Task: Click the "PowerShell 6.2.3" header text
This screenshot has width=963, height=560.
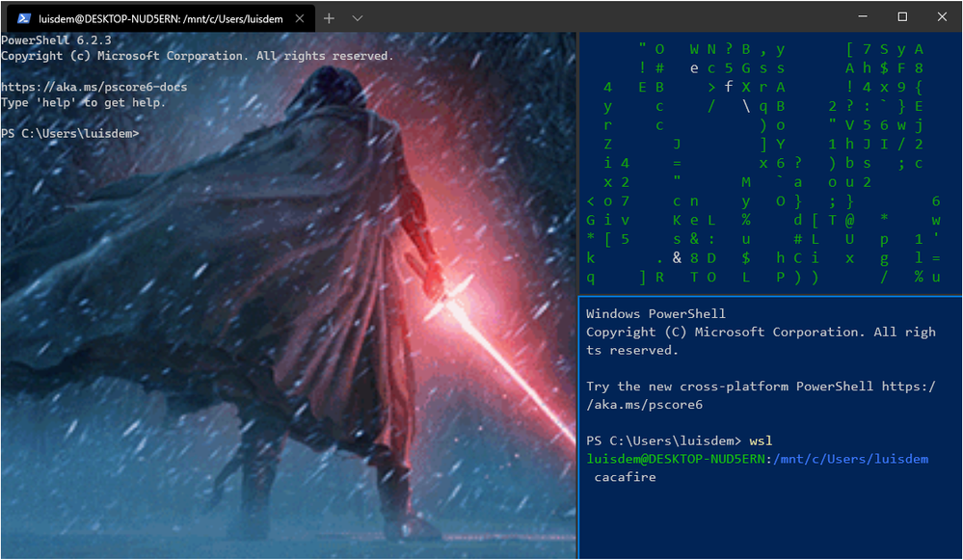Action: [57, 40]
